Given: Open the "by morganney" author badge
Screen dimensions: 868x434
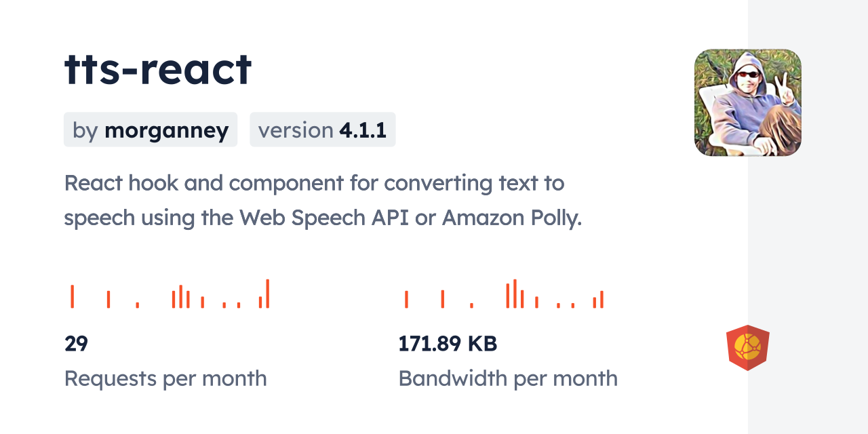Looking at the screenshot, I should [151, 130].
